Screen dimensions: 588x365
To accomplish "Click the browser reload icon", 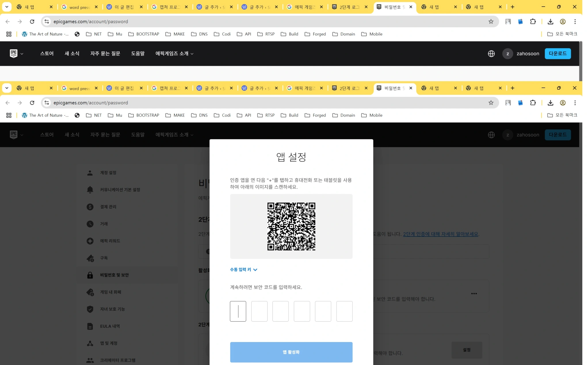I will pyautogui.click(x=32, y=103).
